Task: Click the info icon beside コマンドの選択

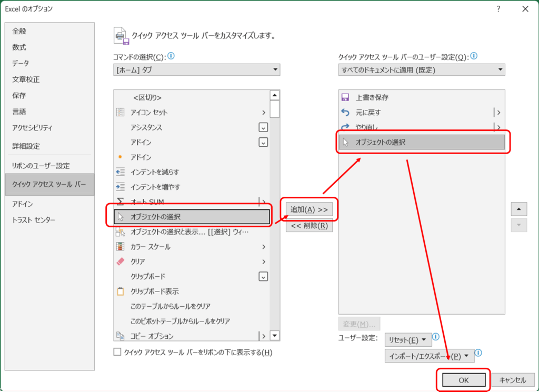Action: (x=171, y=56)
